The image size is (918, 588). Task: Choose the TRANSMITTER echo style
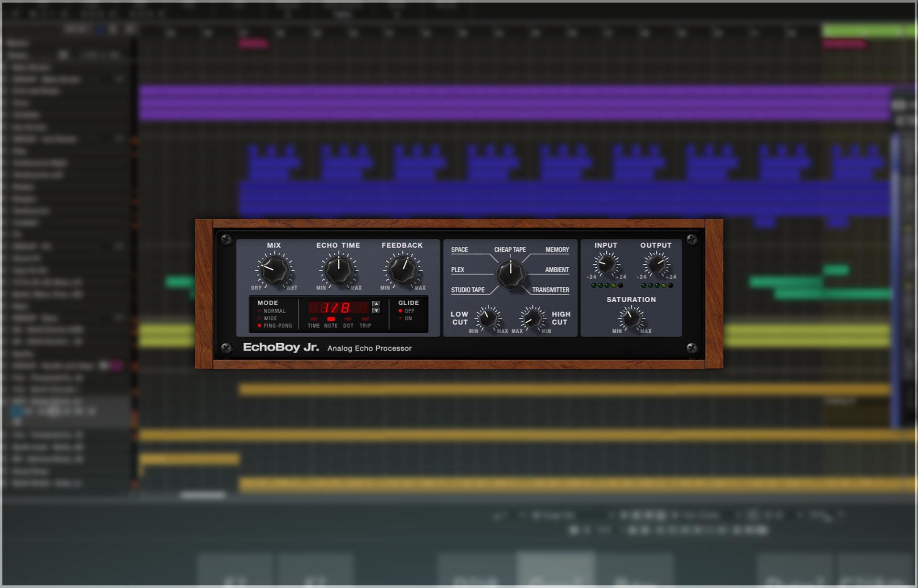(x=551, y=290)
